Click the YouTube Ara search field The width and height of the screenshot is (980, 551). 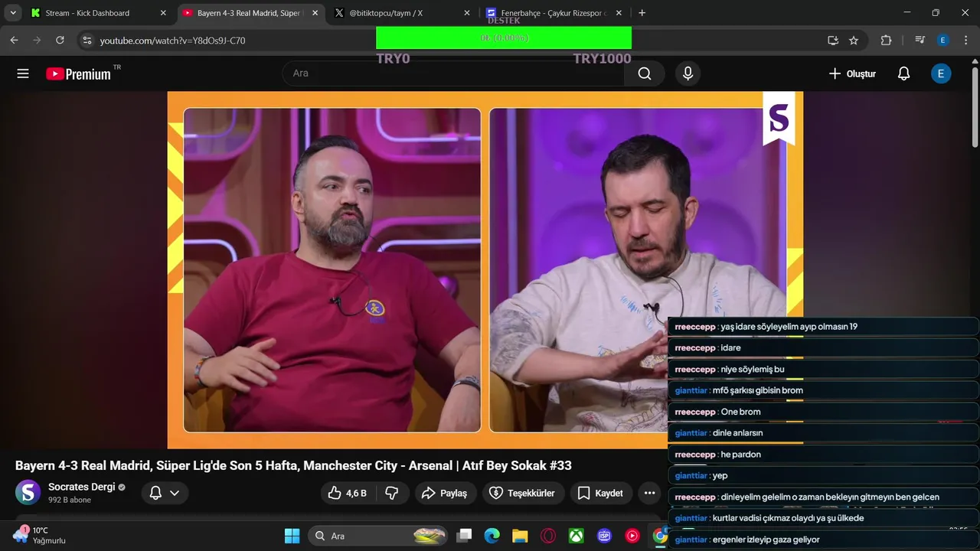click(453, 73)
